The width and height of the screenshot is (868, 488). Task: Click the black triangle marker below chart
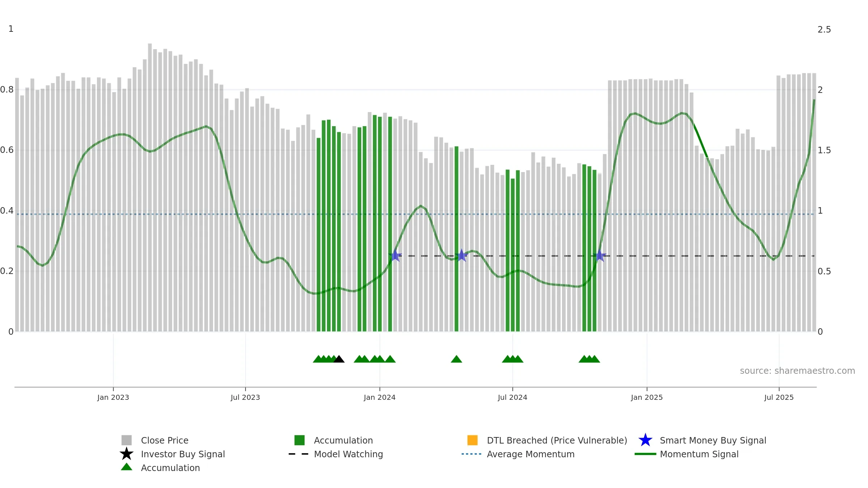tap(339, 359)
